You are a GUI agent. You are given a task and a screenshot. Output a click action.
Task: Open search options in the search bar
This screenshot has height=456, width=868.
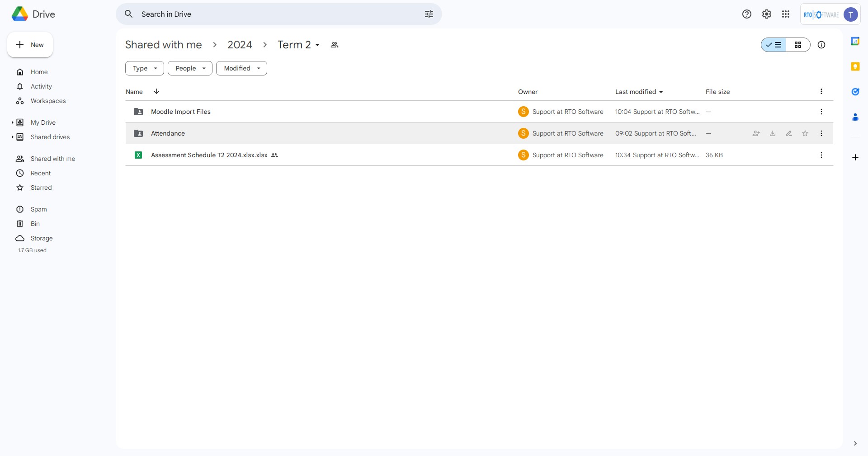429,14
